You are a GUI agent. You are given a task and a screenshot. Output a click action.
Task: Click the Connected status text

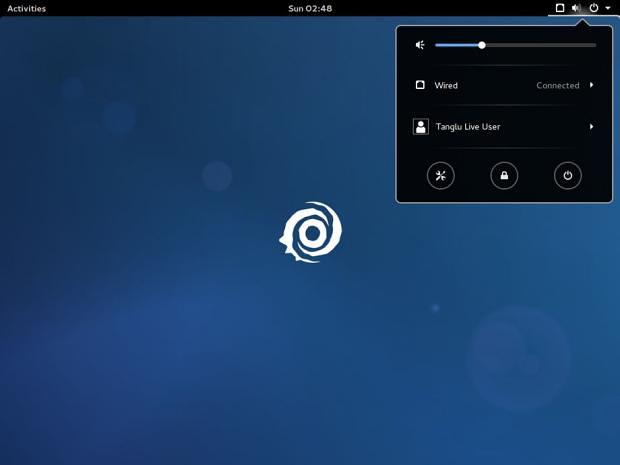[x=558, y=85]
